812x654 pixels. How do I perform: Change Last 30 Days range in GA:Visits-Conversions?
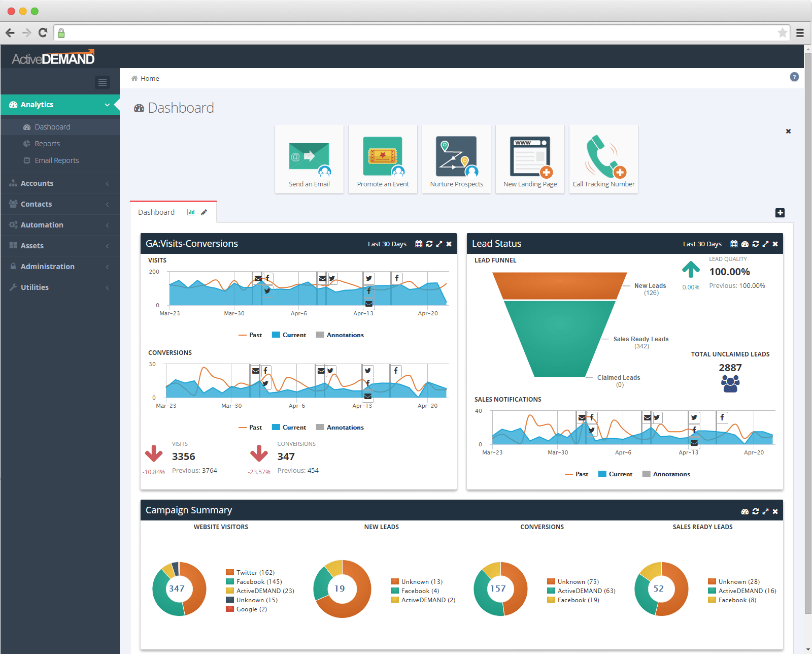tap(387, 244)
